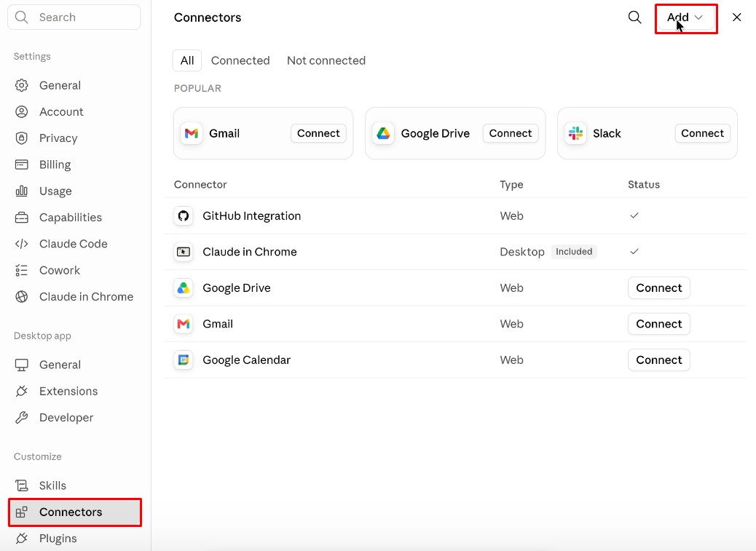
Task: Open Capabilities settings
Action: tap(74, 218)
